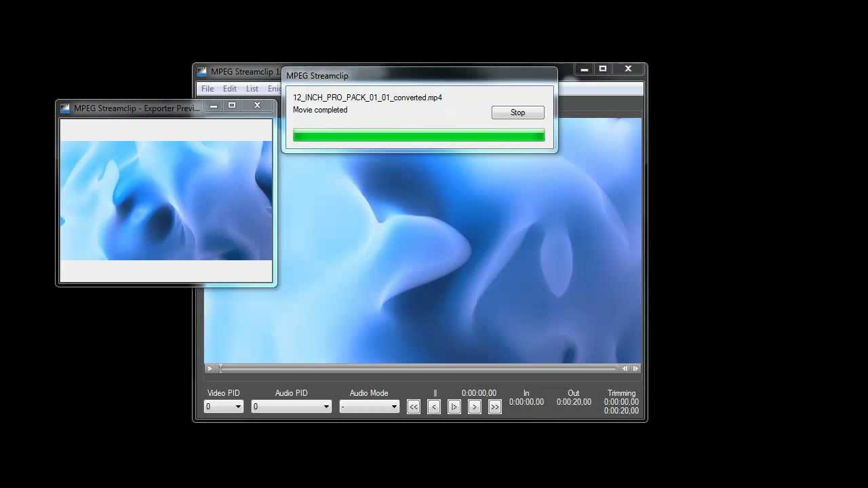The height and width of the screenshot is (488, 868).
Task: Click the seek bar playhead marker
Action: pos(220,369)
